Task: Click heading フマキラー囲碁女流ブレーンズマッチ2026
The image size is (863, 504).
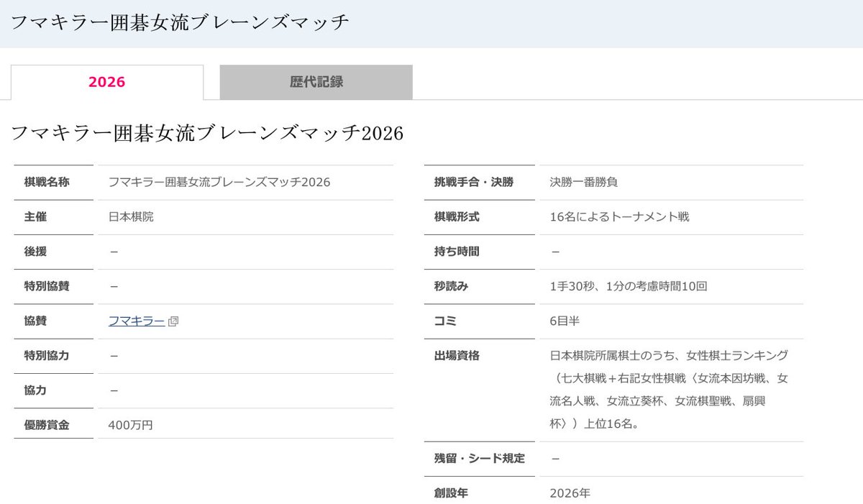Action: point(207,133)
